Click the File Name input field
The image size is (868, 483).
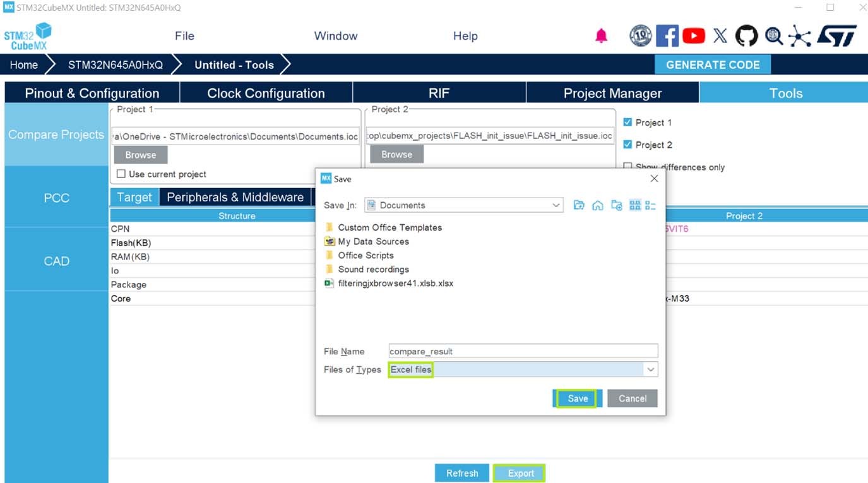pyautogui.click(x=523, y=351)
